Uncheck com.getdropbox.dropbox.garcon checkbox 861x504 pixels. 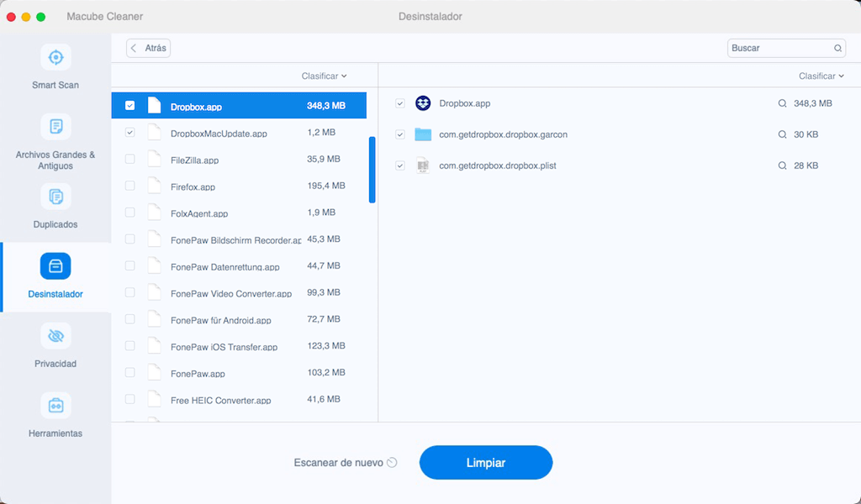399,134
